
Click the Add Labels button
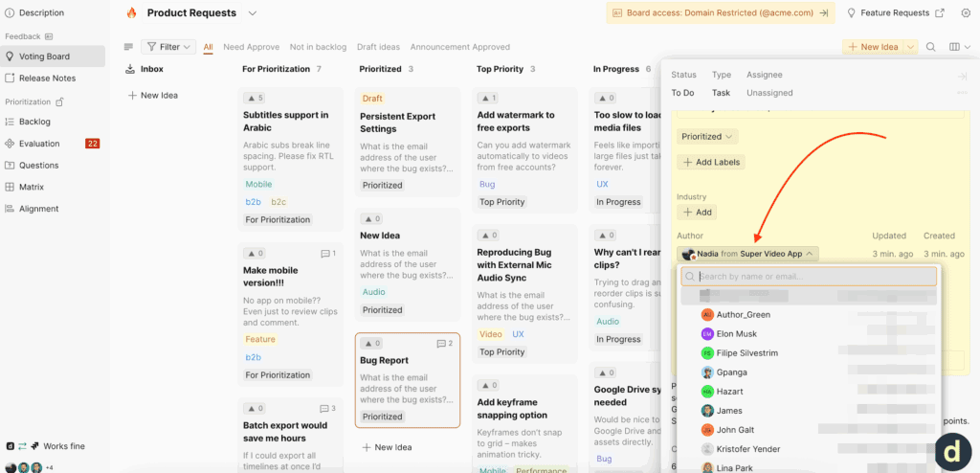pyautogui.click(x=711, y=162)
